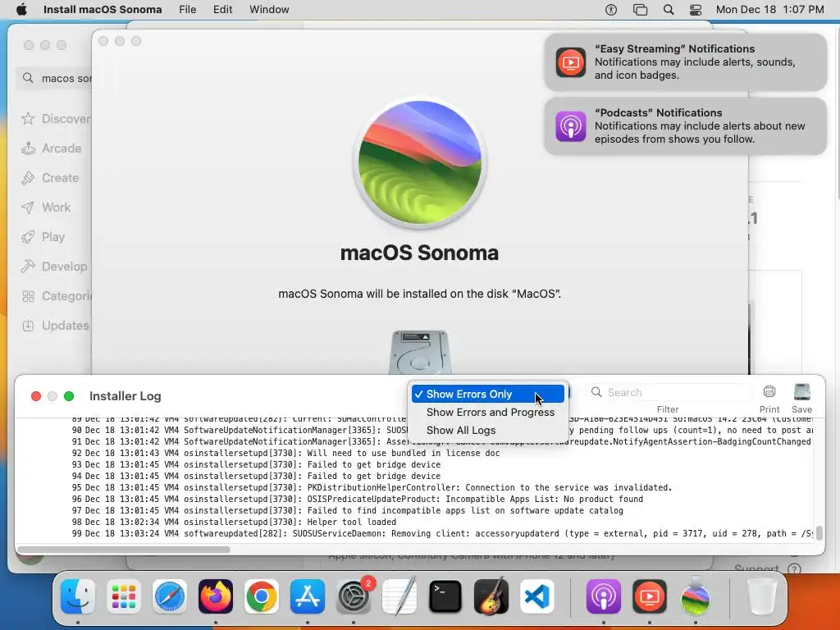Open the File menu

[x=188, y=9]
